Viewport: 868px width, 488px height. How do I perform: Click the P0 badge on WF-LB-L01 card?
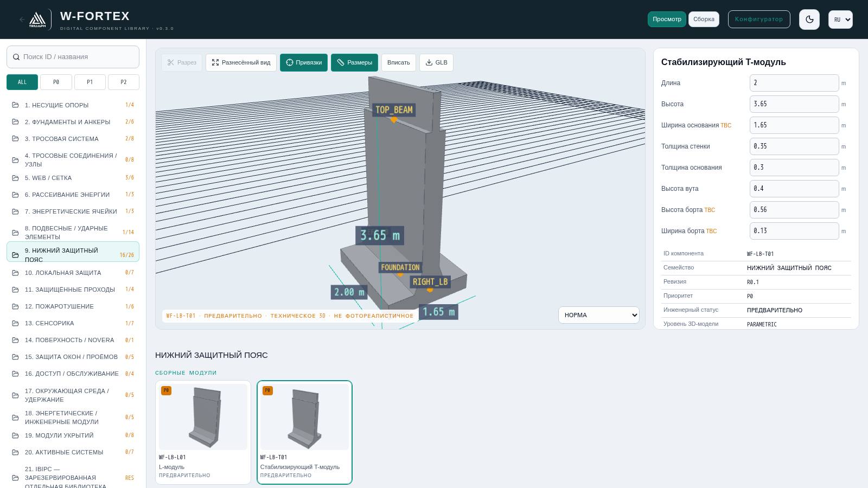pyautogui.click(x=166, y=390)
